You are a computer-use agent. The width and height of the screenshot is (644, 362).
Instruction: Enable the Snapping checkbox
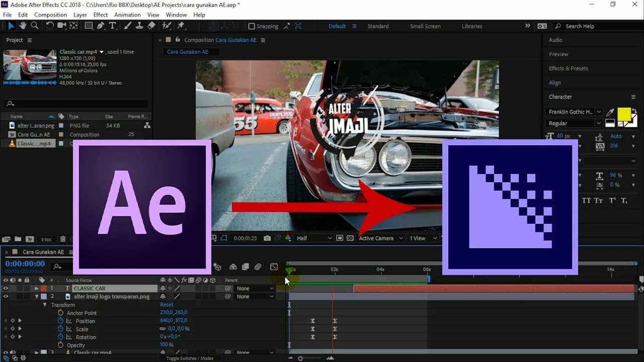click(252, 26)
